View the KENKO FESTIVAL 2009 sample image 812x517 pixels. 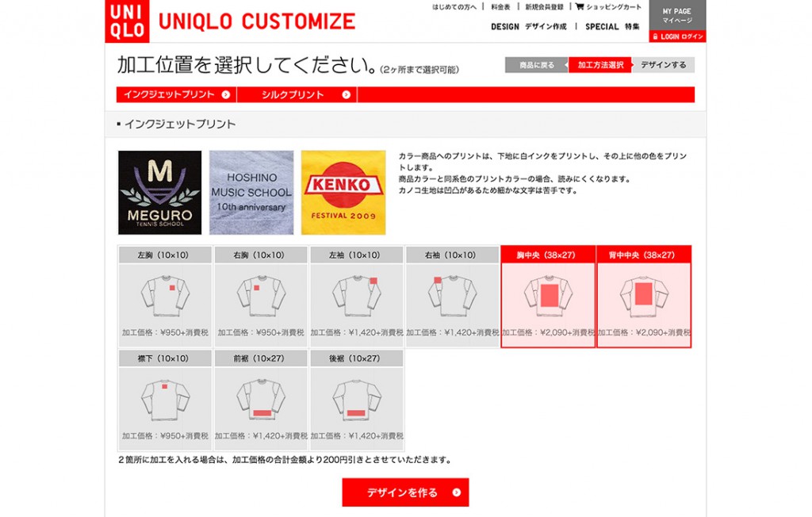(343, 193)
